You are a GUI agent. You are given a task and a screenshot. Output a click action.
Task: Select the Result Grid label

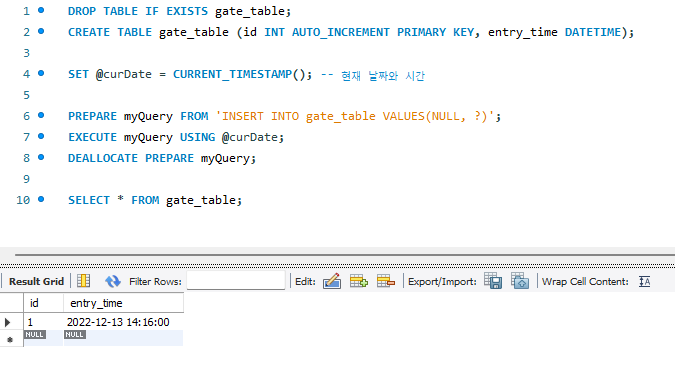click(36, 282)
